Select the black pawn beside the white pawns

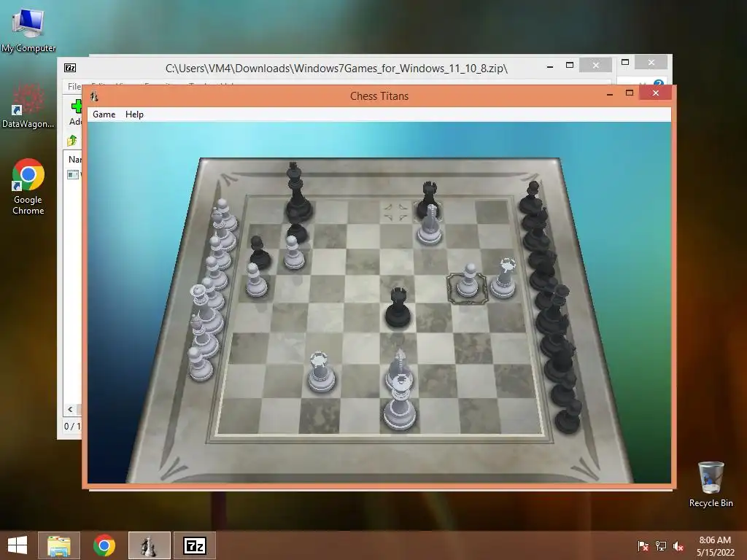(x=260, y=252)
